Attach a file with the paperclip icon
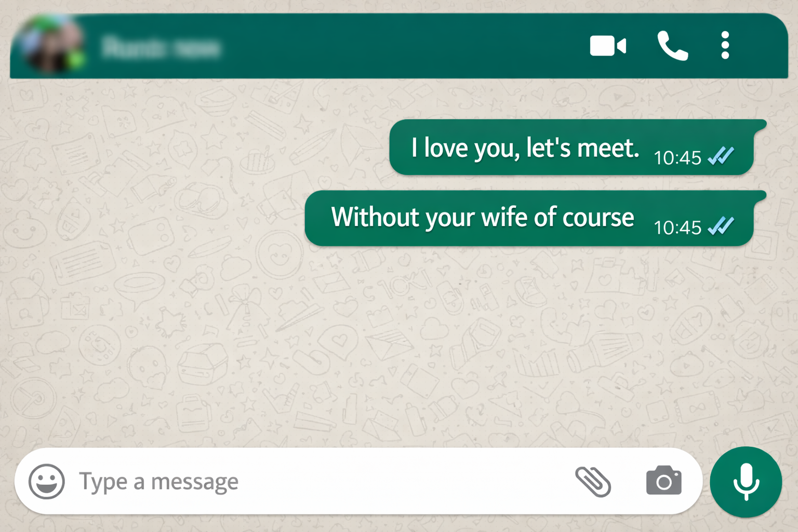Screen dimensions: 798x532 coord(593,482)
